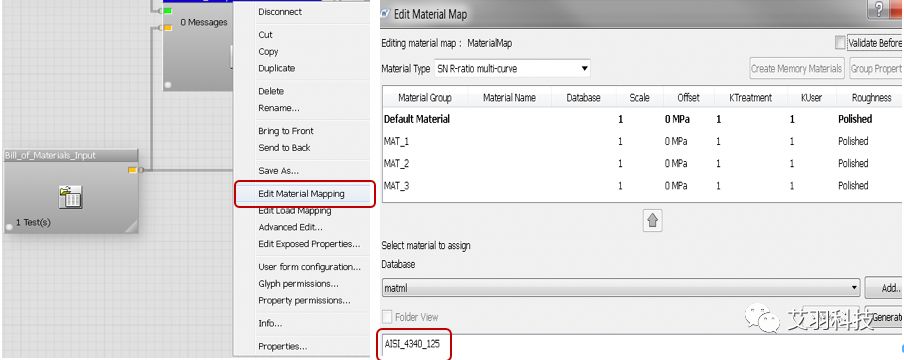
Task: Toggle the Folder View checkbox
Action: [387, 317]
